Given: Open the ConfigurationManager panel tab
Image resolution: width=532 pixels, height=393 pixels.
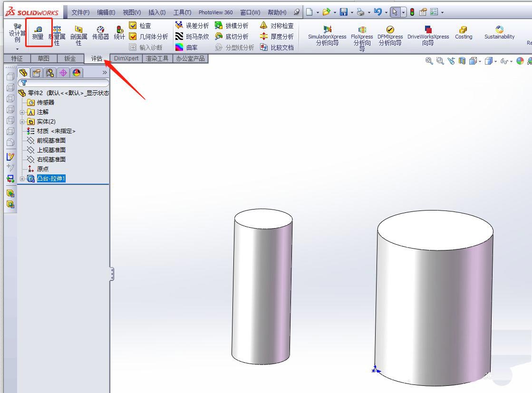Looking at the screenshot, I should click(x=50, y=73).
